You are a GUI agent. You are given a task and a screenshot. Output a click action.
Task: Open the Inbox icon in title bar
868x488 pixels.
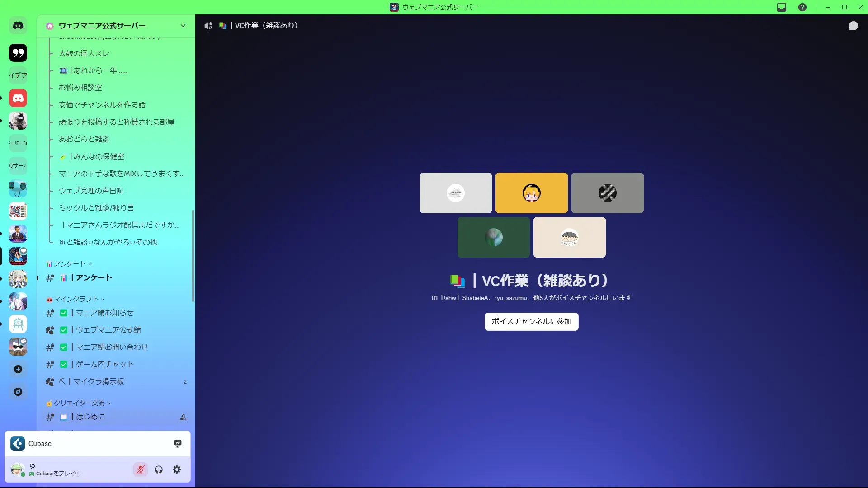coord(782,7)
